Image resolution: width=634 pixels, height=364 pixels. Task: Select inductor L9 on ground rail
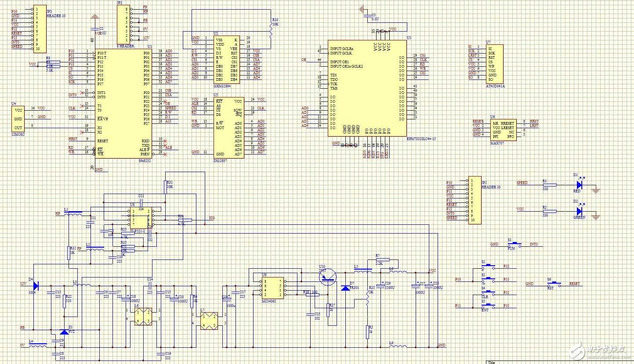coord(398,346)
